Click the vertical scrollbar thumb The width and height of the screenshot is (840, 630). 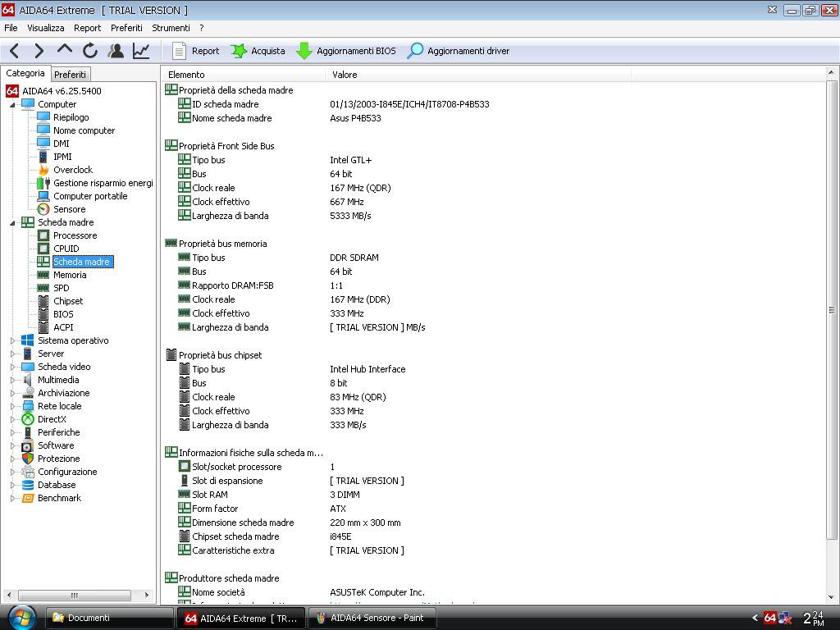[832, 310]
